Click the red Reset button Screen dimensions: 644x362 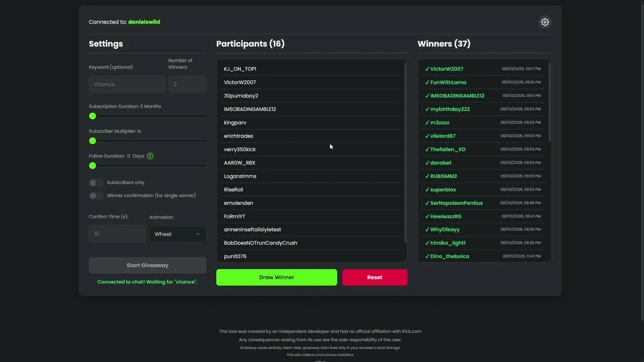click(375, 278)
